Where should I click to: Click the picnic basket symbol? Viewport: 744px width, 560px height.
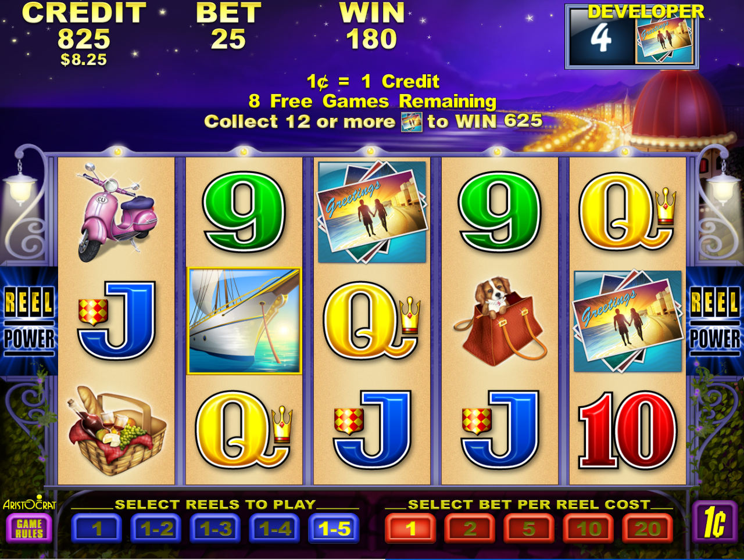[x=117, y=430]
